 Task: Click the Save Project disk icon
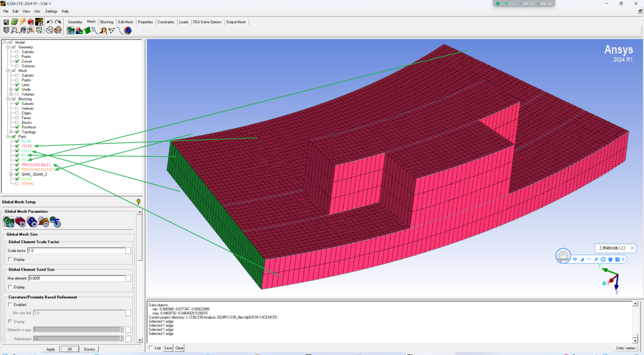pos(6,22)
